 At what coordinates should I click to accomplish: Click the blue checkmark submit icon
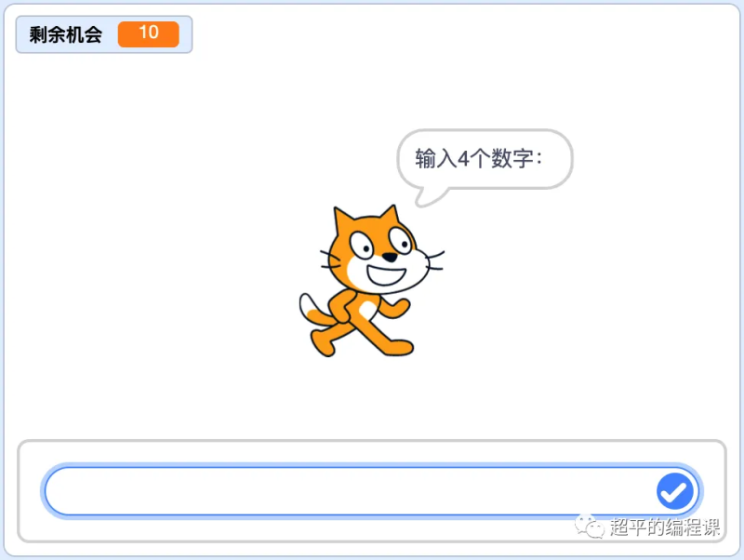pyautogui.click(x=675, y=491)
